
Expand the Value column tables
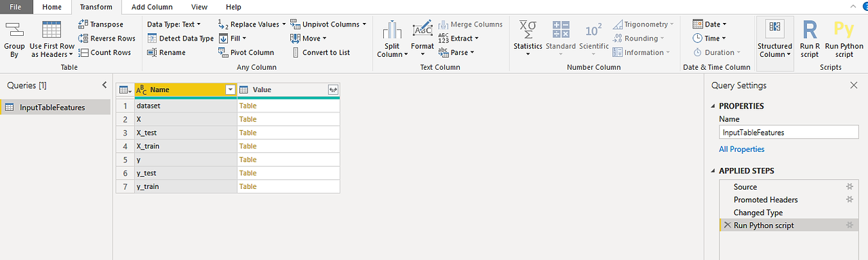click(333, 90)
